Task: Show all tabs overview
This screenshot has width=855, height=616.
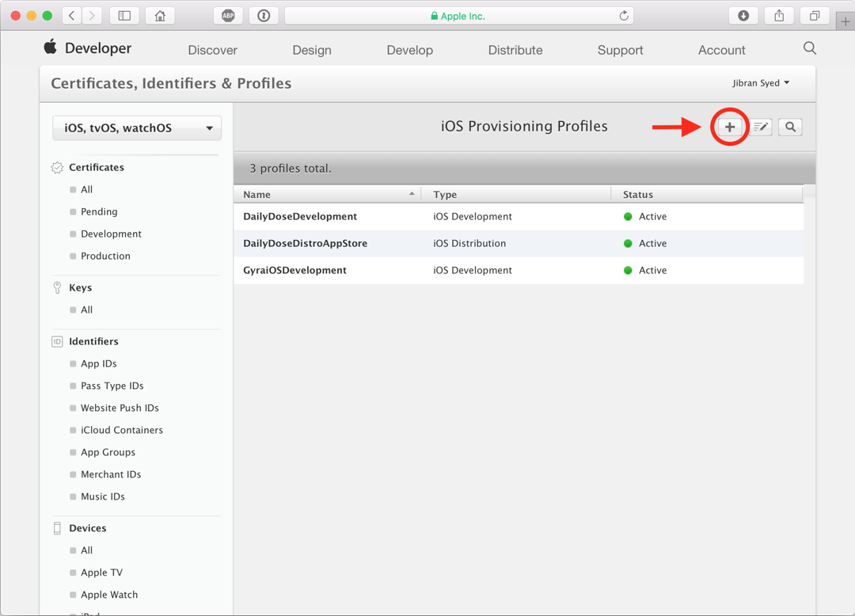Action: tap(815, 16)
